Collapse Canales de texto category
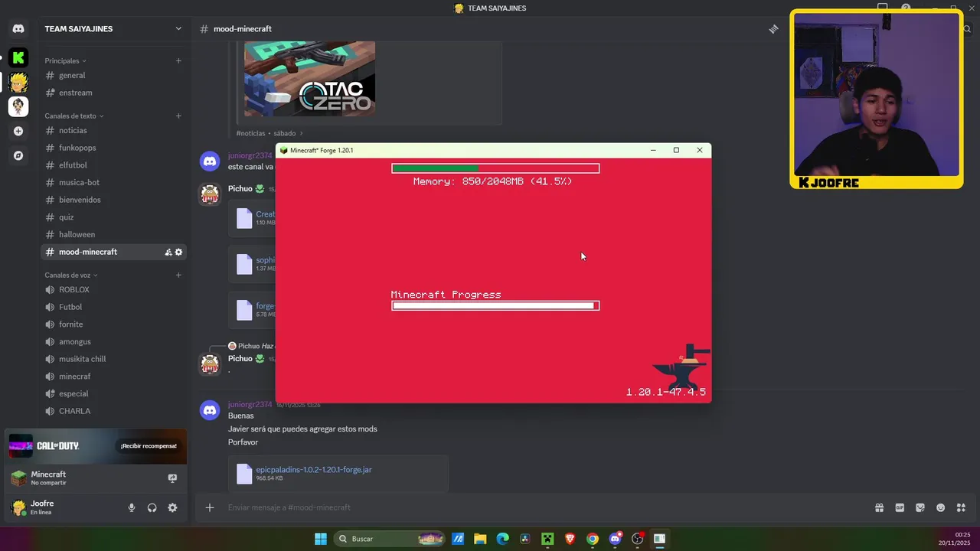The height and width of the screenshot is (551, 980). (x=73, y=116)
